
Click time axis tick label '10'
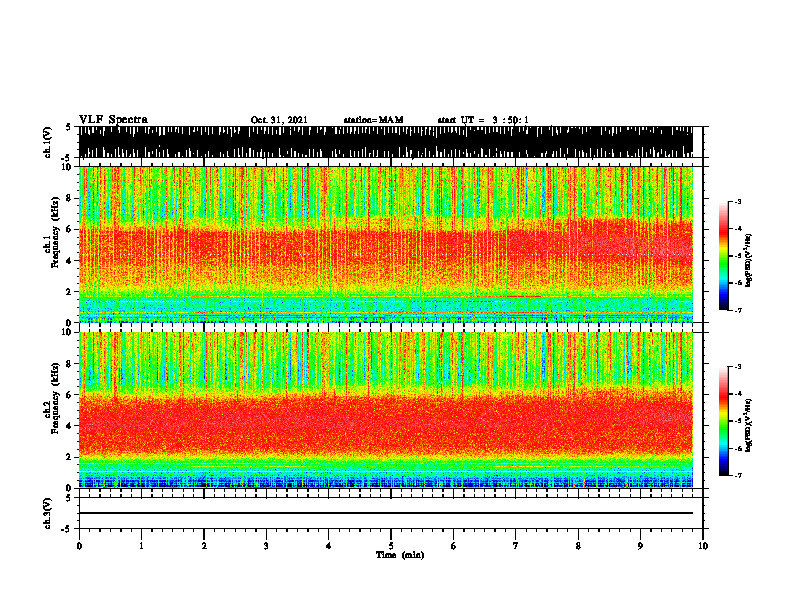point(703,546)
